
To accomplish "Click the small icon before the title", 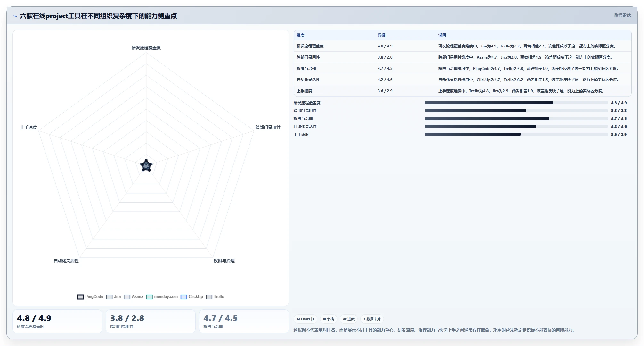I will (15, 16).
